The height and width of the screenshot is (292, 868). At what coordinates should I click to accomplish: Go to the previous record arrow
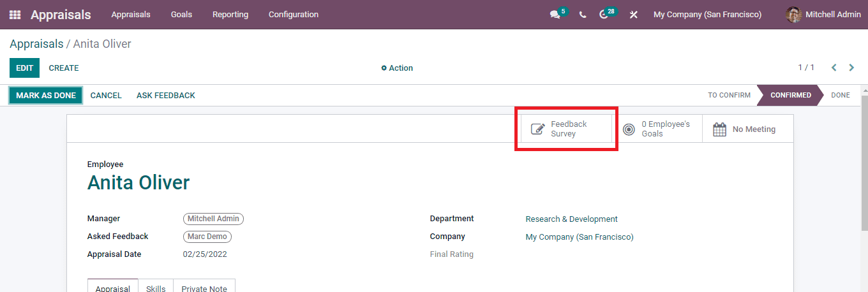point(834,68)
